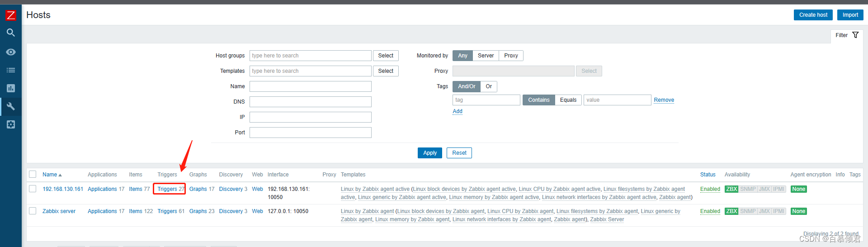Screen dimensions: 868x247
Task: Choose And/Or tag evaluation
Action: 467,86
